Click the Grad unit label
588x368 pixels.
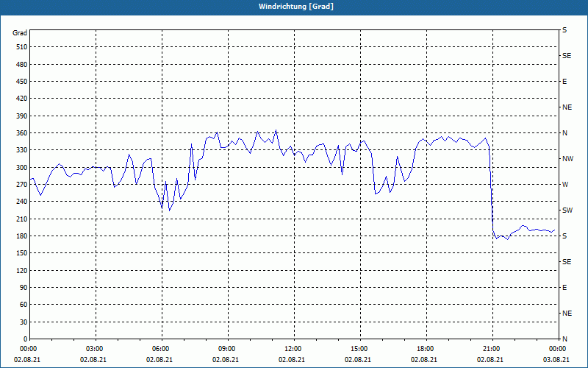20,33
